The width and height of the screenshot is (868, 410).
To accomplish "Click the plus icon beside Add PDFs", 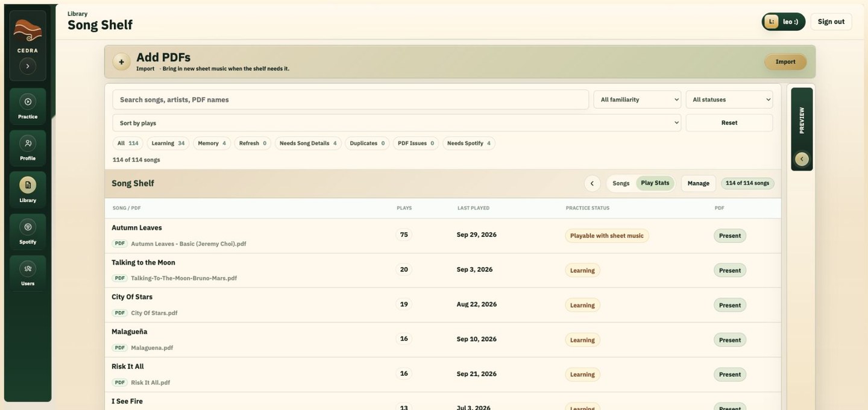I will [x=121, y=61].
